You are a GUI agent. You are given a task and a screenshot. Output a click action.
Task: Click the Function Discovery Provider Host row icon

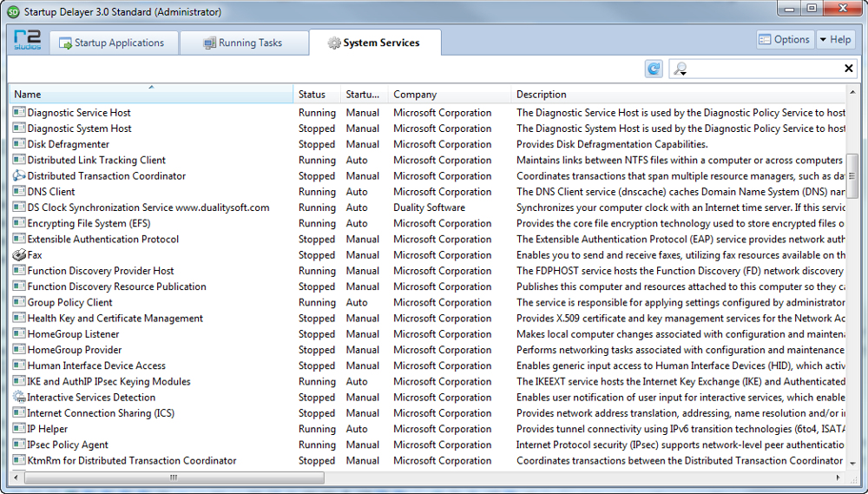pos(19,270)
